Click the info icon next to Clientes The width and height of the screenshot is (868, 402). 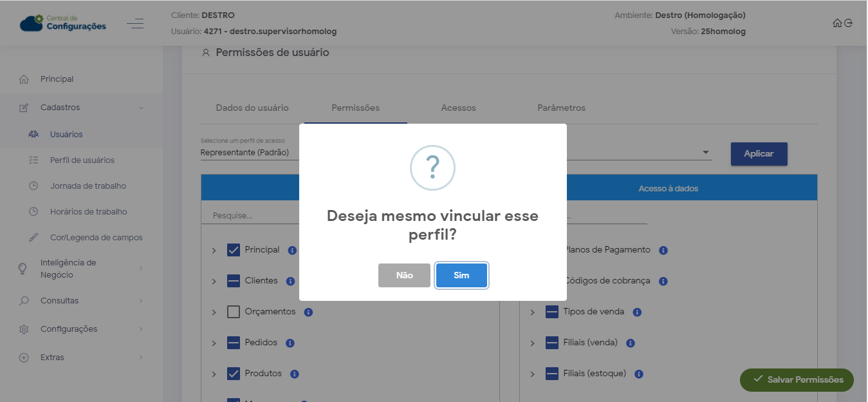click(290, 281)
